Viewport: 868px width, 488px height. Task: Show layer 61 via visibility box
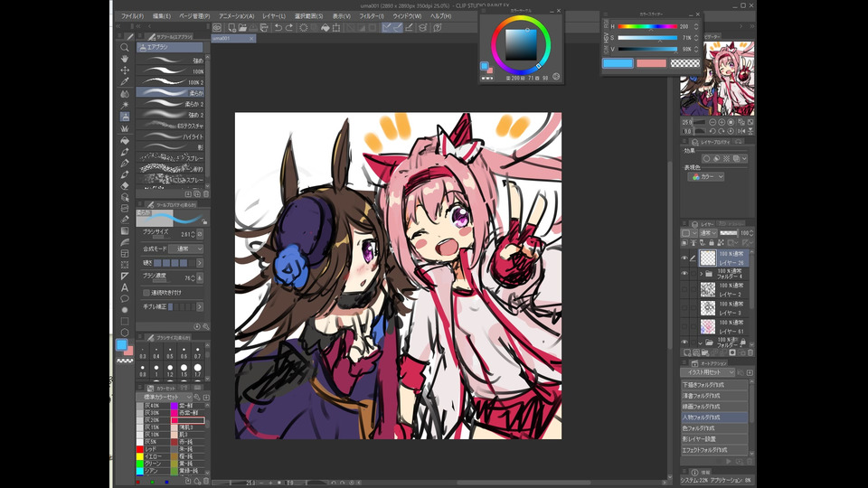point(684,326)
